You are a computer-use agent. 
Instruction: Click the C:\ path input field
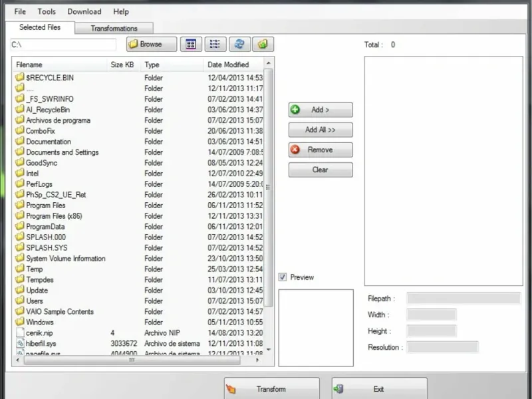pos(63,45)
